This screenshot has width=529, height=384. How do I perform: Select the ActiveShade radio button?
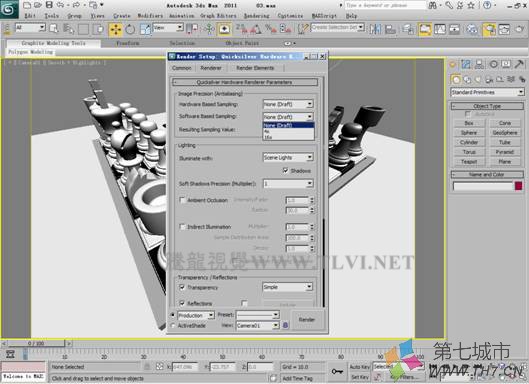[x=173, y=326]
